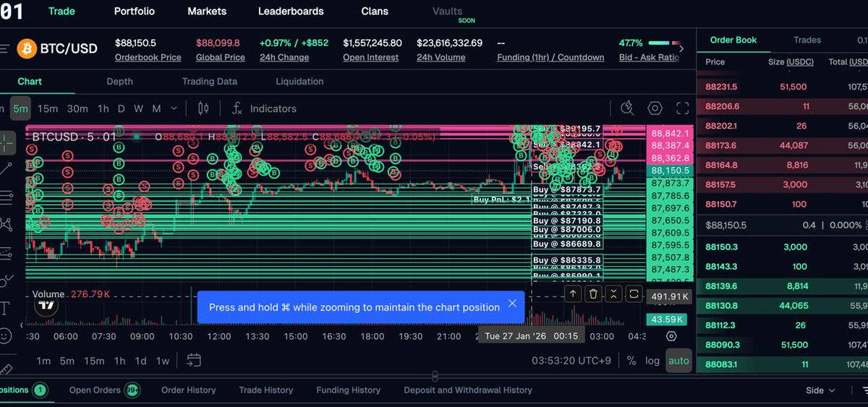This screenshot has width=868, height=407.
Task: Open the Funding History tab
Action: pyautogui.click(x=348, y=390)
